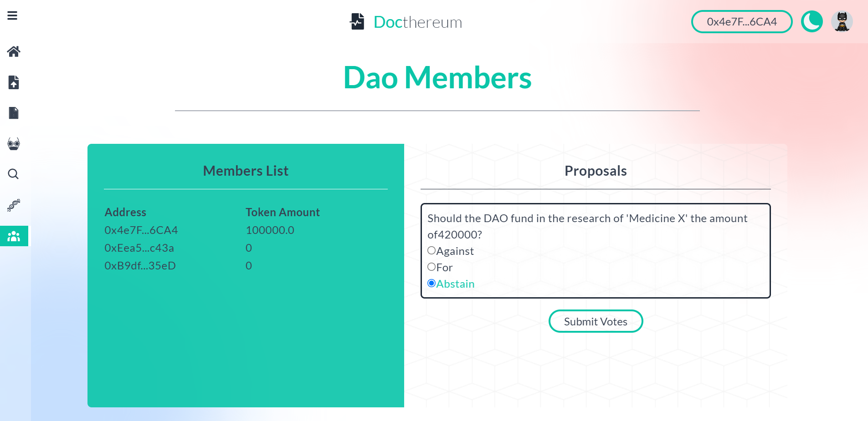Viewport: 868px width, 421px height.
Task: Choose the For radio option
Action: click(x=431, y=267)
